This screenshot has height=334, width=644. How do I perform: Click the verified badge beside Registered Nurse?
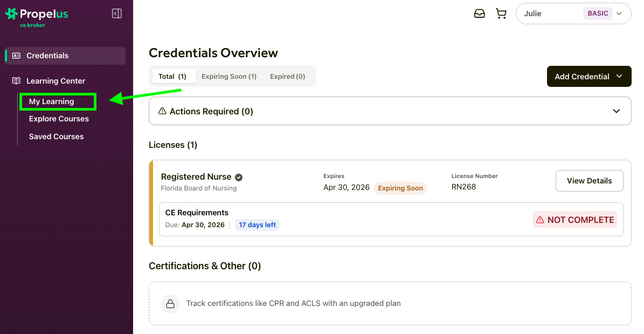click(x=239, y=177)
